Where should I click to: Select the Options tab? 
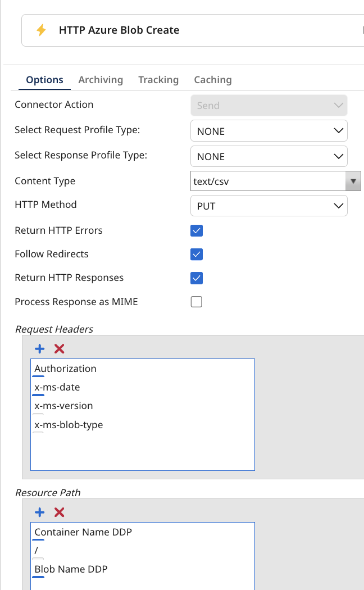pos(44,80)
